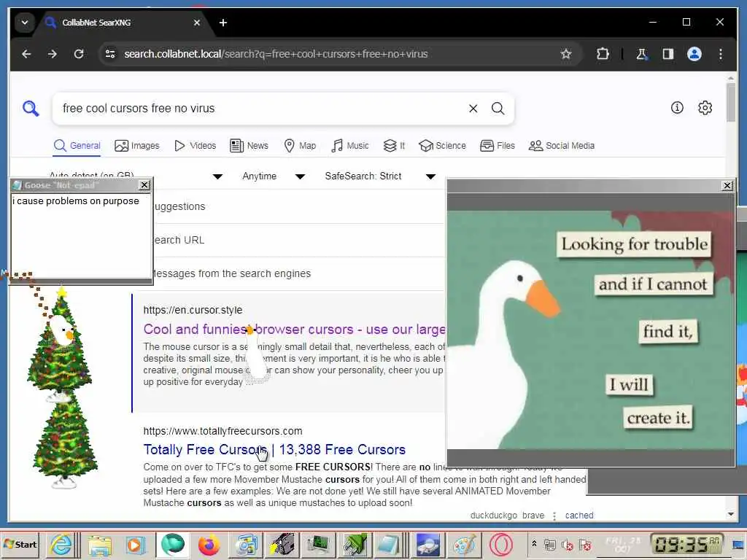Screen dimensions: 747x560
Task: Open File Explorer folder in taskbar
Action: point(99,544)
